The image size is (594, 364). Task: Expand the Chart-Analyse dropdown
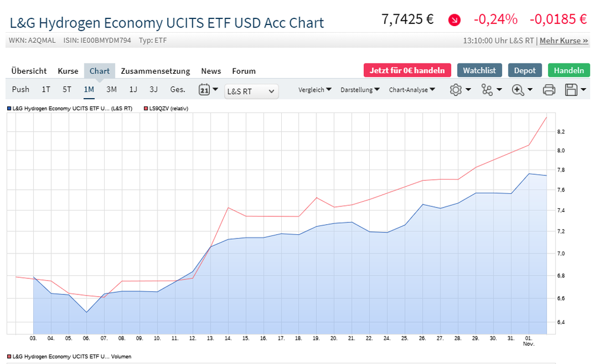coord(411,90)
